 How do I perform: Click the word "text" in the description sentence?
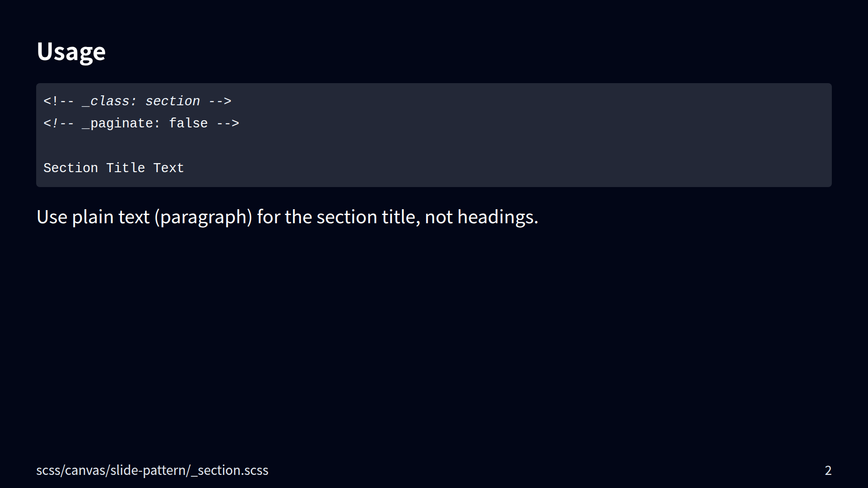click(x=134, y=217)
